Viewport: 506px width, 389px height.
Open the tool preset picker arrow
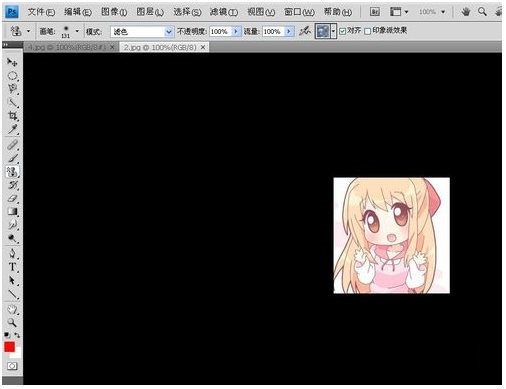coord(28,31)
